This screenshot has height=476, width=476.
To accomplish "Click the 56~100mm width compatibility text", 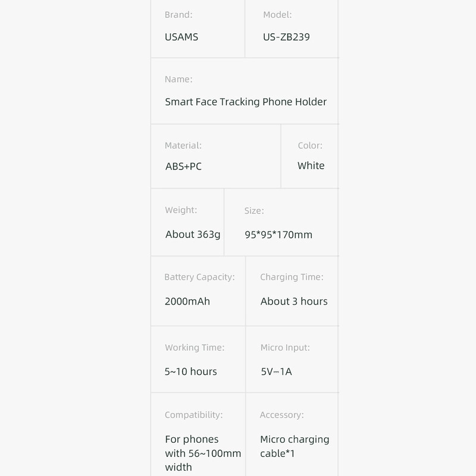I will point(203,453).
